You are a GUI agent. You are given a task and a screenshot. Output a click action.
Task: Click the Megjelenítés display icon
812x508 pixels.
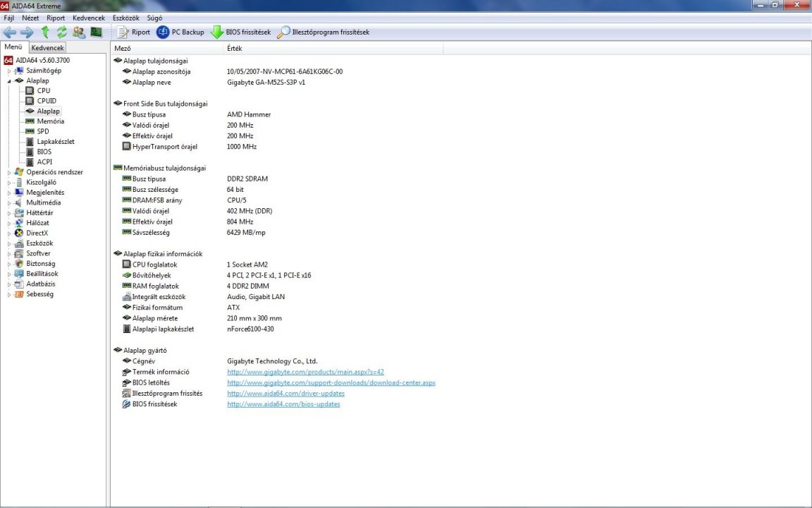pyautogui.click(x=19, y=193)
